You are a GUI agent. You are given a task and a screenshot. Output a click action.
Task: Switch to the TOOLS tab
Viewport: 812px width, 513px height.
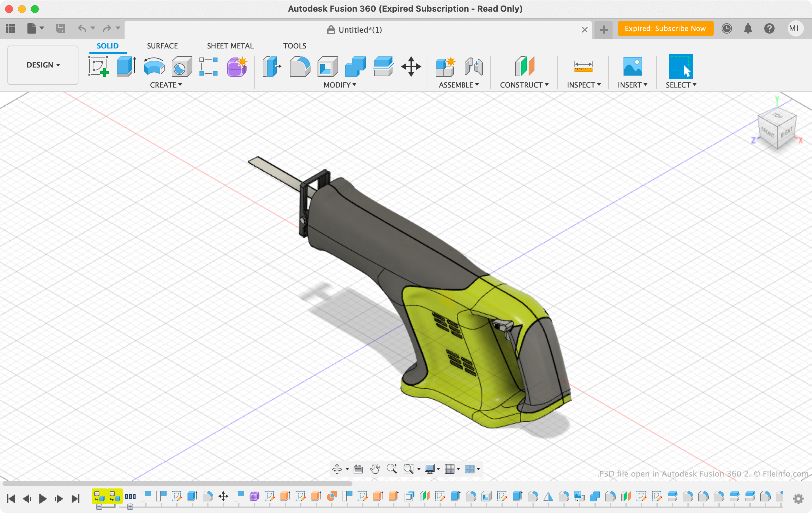tap(294, 46)
